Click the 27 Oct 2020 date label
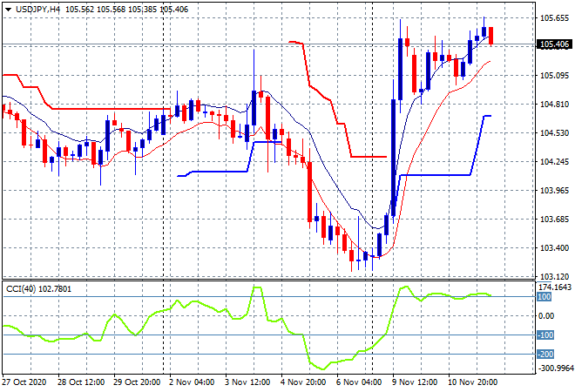Screen dimensions: 575x392 24,382
